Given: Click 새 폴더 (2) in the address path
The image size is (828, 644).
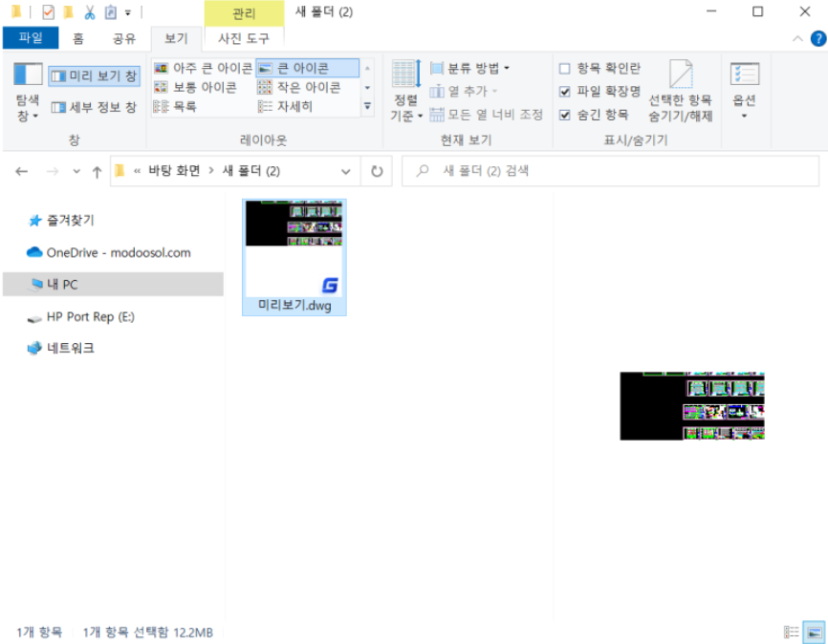Looking at the screenshot, I should (251, 170).
